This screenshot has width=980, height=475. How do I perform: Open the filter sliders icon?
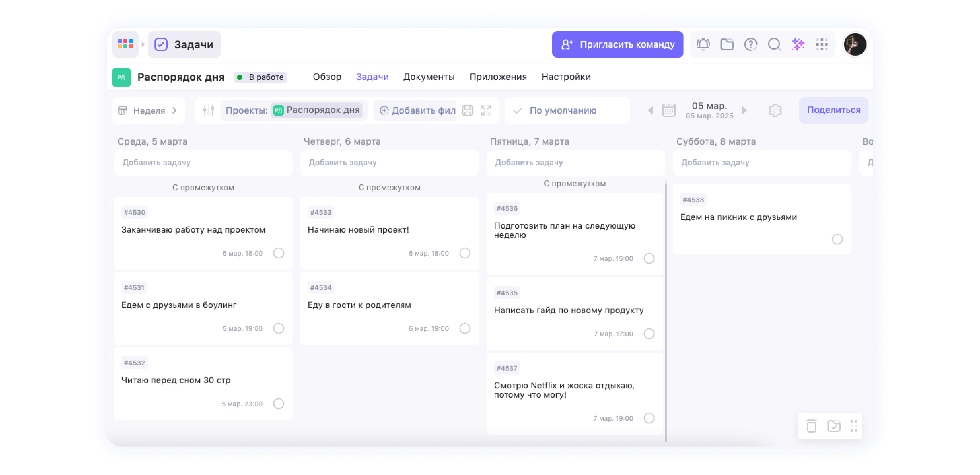(208, 110)
